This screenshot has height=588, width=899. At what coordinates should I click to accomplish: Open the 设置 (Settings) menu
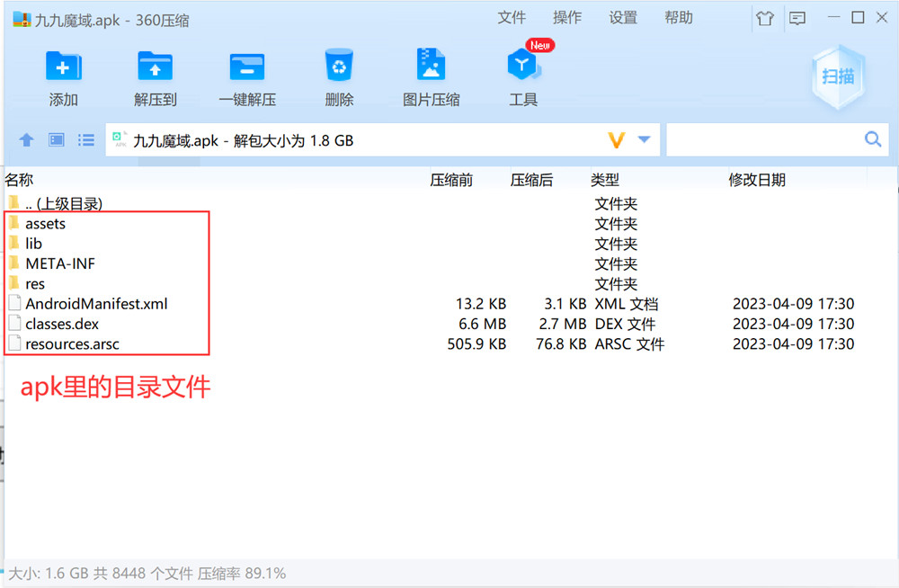pyautogui.click(x=623, y=18)
